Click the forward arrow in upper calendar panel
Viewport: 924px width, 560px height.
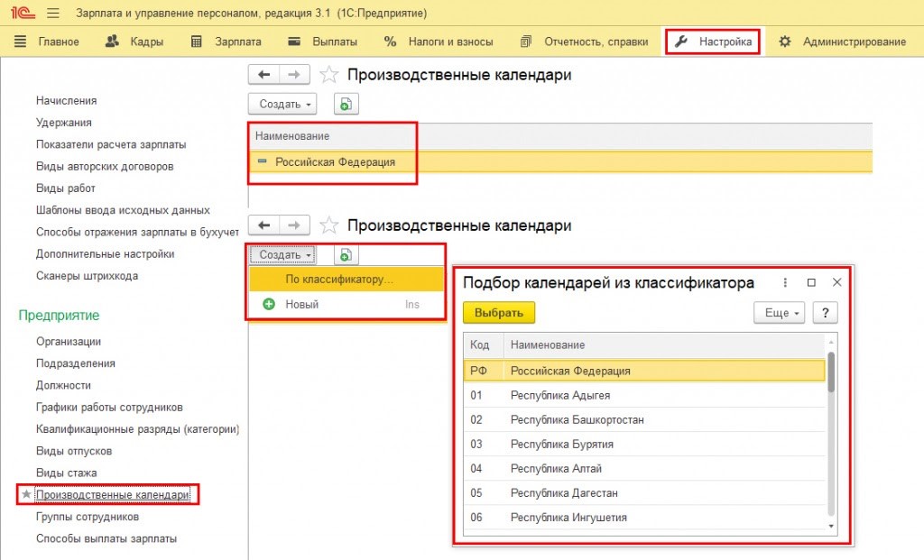pyautogui.click(x=294, y=75)
